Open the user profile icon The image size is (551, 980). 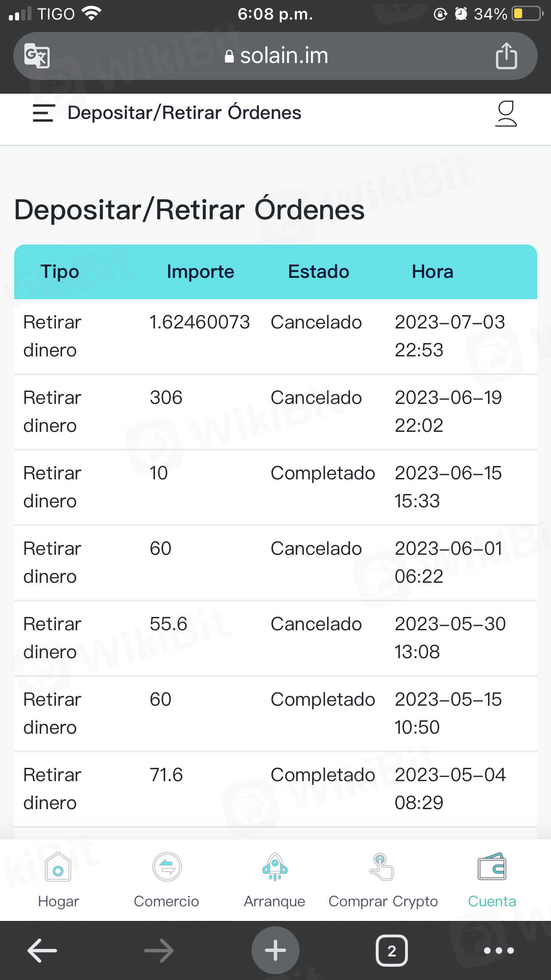[506, 114]
